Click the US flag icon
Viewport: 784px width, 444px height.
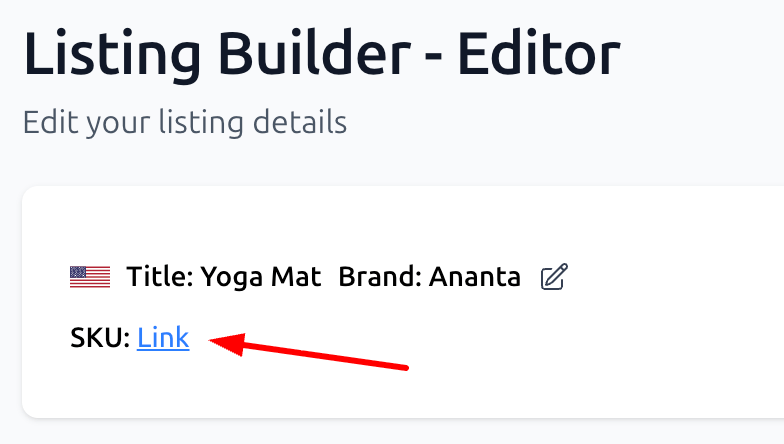click(x=90, y=277)
